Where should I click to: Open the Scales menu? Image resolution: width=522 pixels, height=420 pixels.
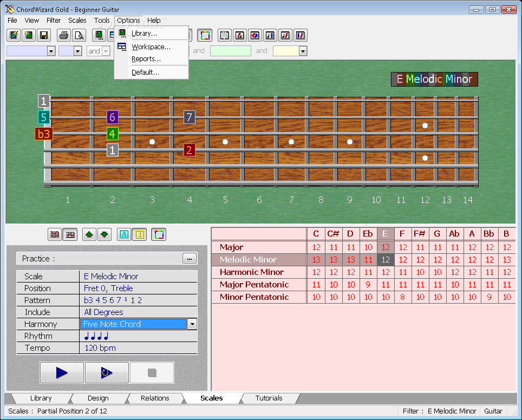point(77,21)
